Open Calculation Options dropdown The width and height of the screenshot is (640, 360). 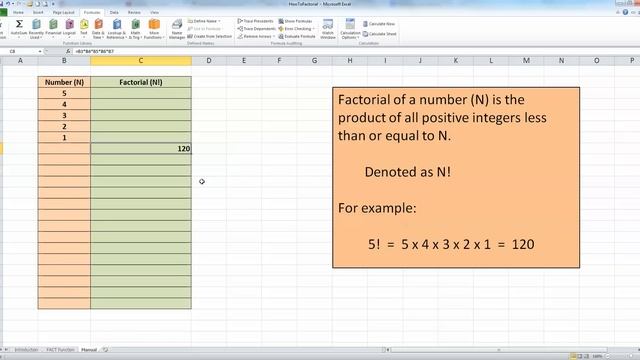point(350,29)
